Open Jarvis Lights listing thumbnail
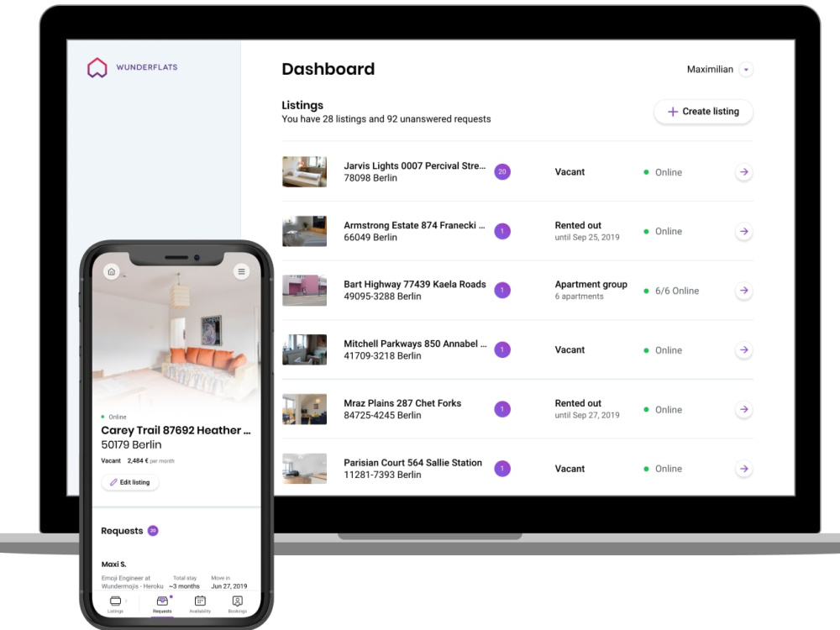840x630 pixels. pos(304,171)
